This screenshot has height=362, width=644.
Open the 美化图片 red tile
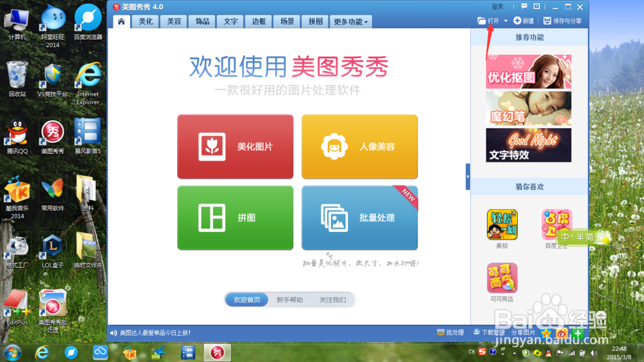(x=235, y=146)
